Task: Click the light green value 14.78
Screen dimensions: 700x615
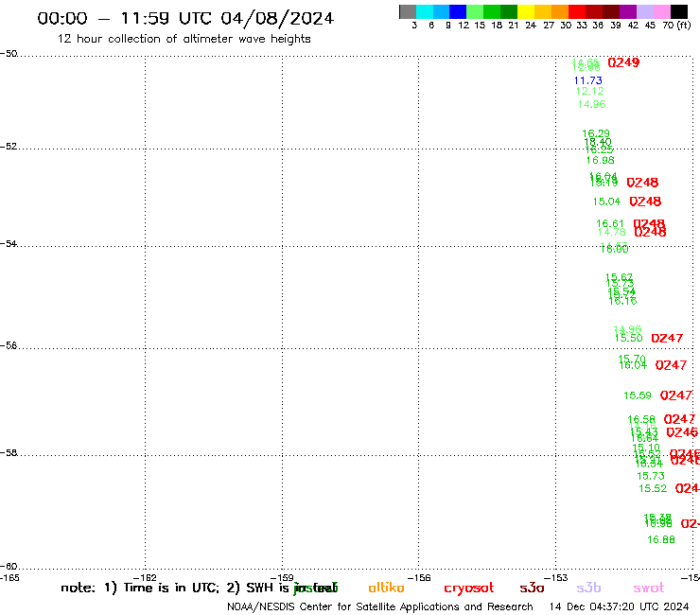Action: click(x=612, y=232)
